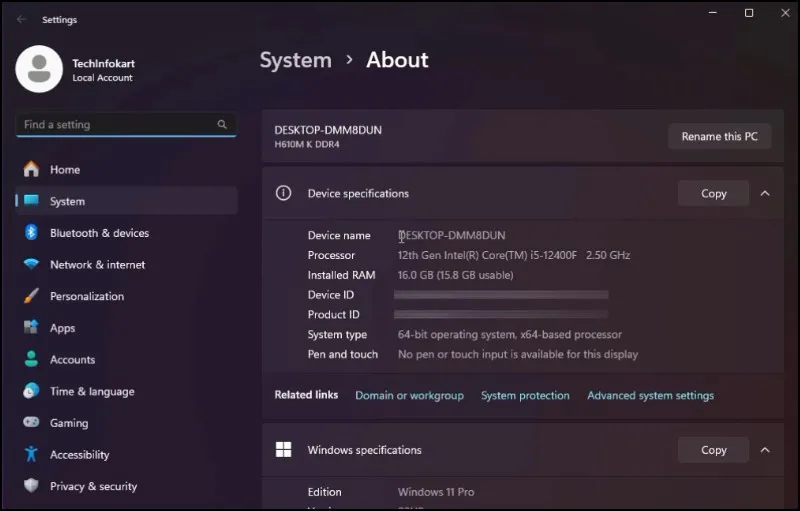Click the Privacy shield icon
This screenshot has height=511, width=800.
[31, 486]
